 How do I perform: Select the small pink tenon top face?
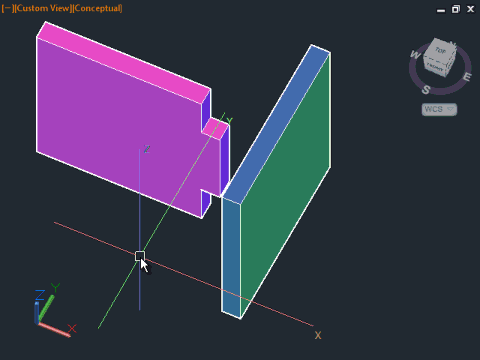[215, 128]
